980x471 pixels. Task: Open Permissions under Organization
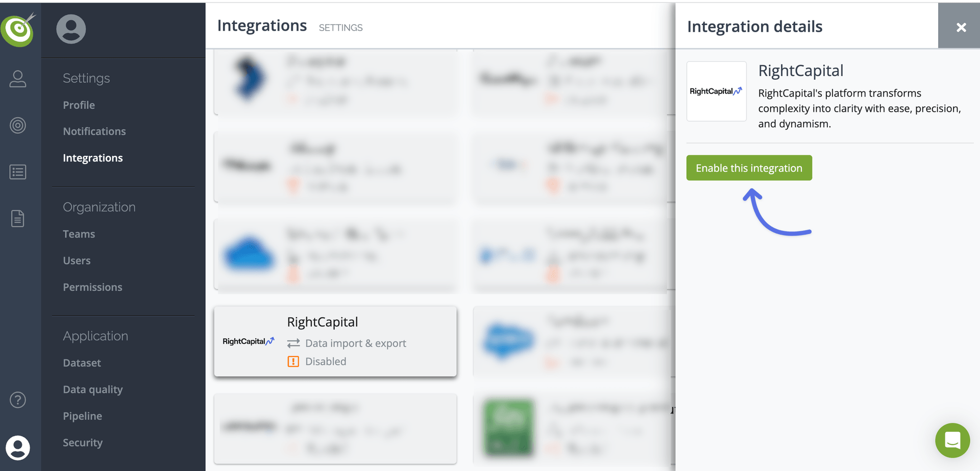(x=92, y=288)
